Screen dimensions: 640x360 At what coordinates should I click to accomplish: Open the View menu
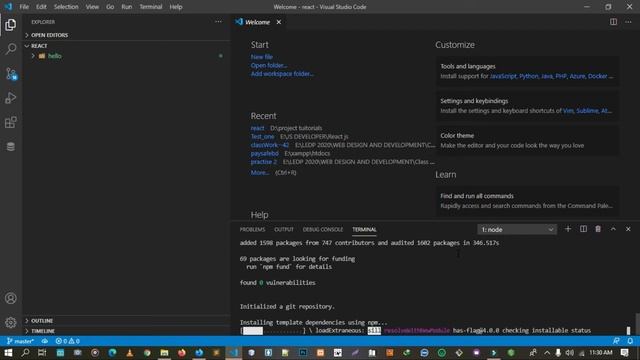click(92, 7)
